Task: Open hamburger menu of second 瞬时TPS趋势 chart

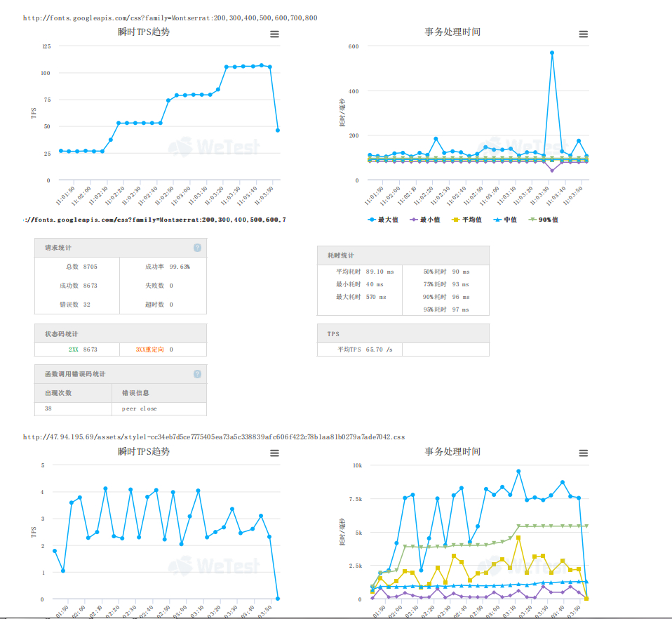Action: [x=274, y=453]
